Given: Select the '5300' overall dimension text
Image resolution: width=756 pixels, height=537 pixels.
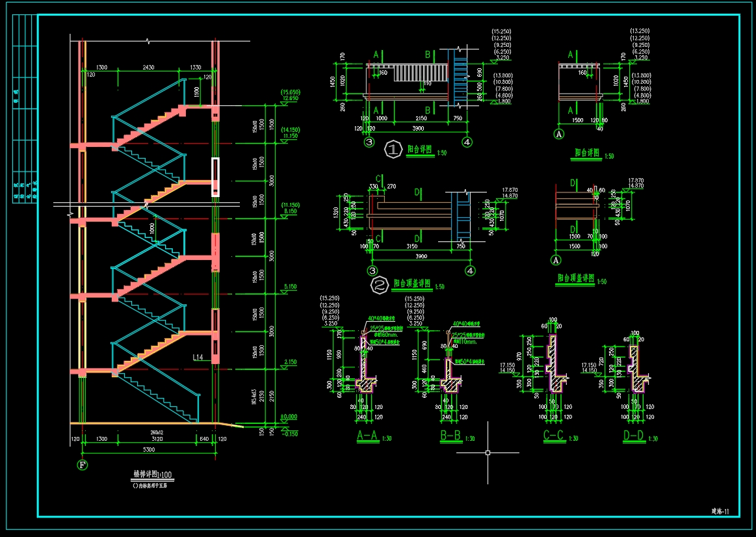Looking at the screenshot, I should 149,450.
